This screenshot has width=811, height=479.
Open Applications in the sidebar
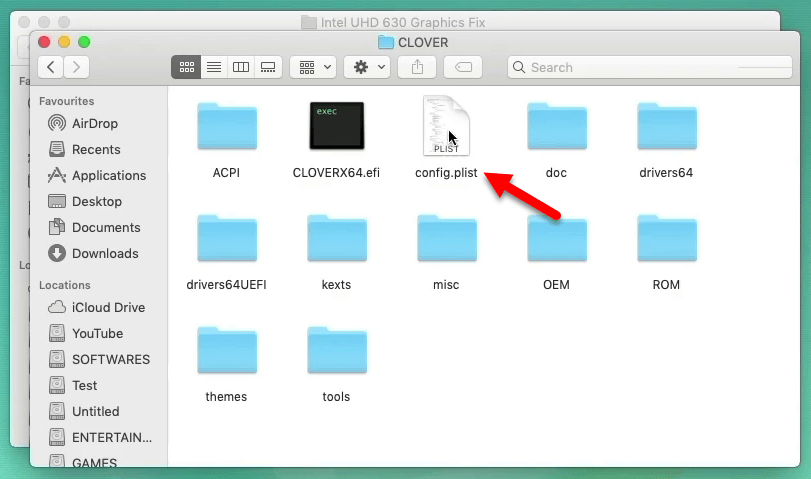tap(97, 175)
